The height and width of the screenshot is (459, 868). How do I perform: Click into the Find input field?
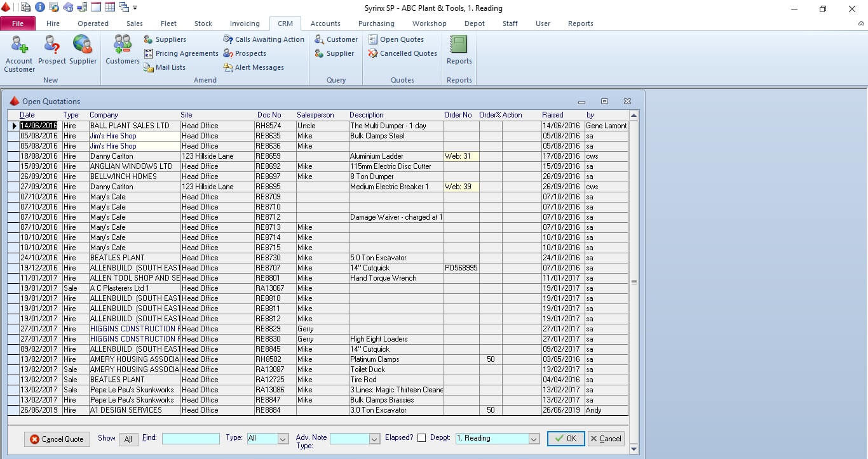(x=191, y=439)
